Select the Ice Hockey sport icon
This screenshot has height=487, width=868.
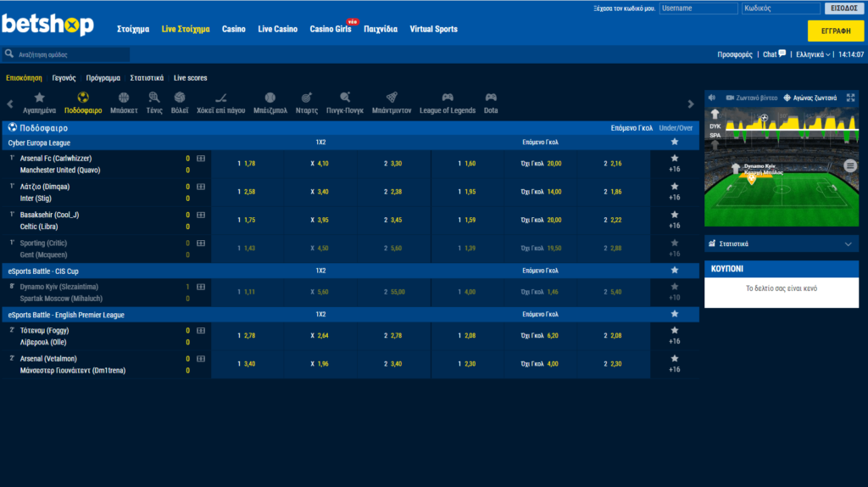click(220, 98)
